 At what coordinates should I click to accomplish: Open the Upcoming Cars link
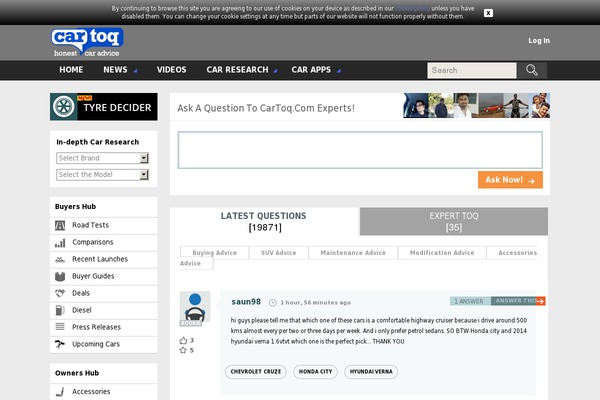click(x=96, y=344)
